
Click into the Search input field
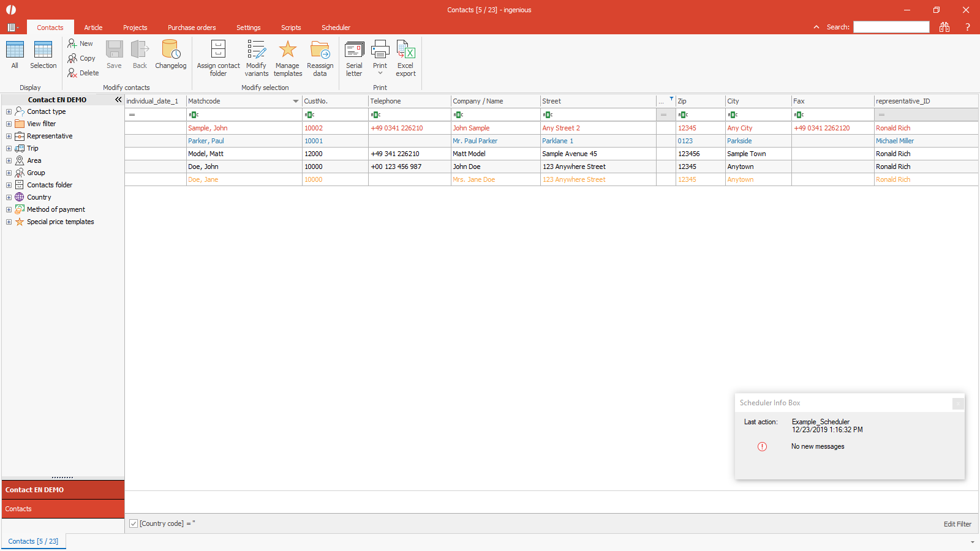click(x=891, y=27)
